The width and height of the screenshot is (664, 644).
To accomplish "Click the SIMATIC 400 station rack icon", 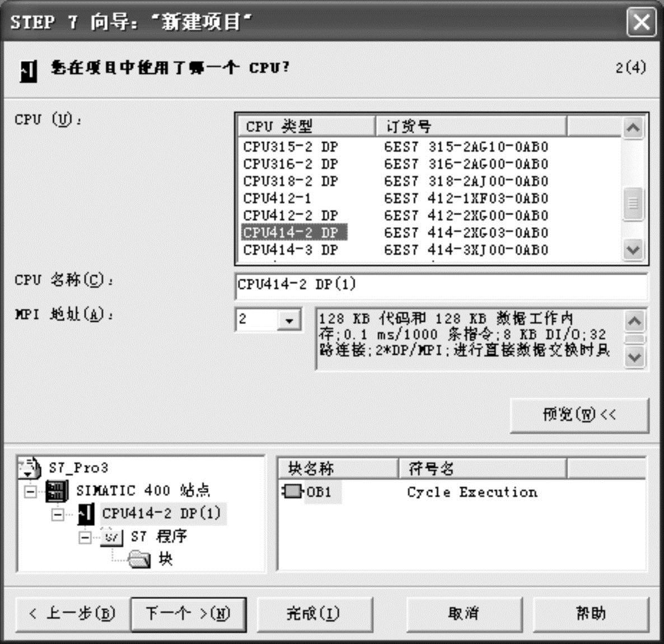I will (x=57, y=491).
